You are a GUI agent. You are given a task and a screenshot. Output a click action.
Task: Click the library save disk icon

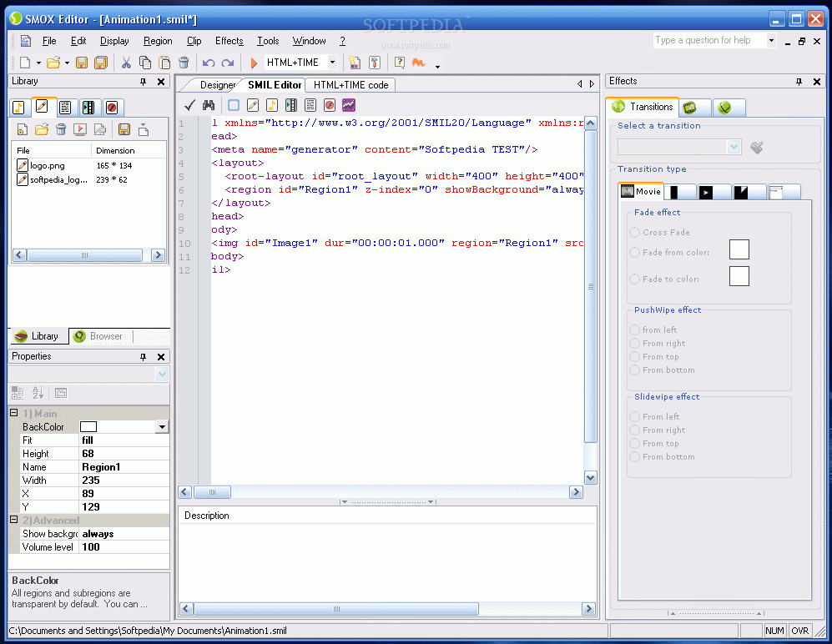coord(124,129)
